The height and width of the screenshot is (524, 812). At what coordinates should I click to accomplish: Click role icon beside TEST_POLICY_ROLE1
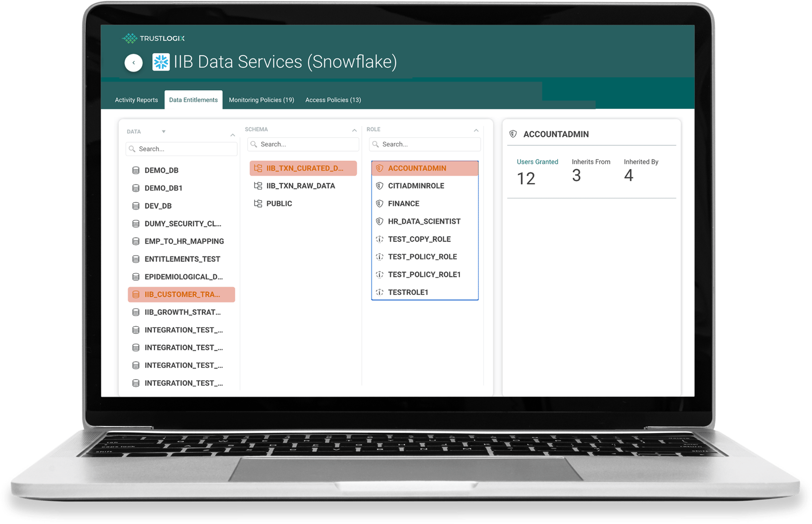380,275
